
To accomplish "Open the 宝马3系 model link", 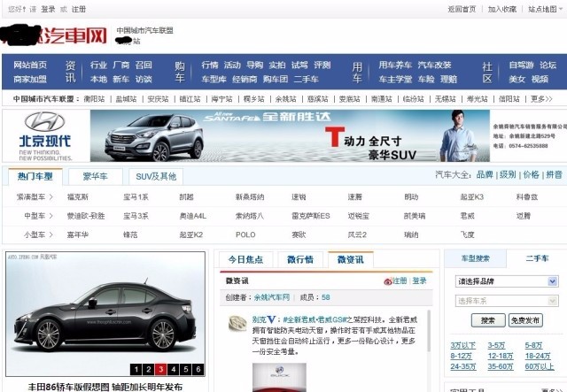I will 136,216.
